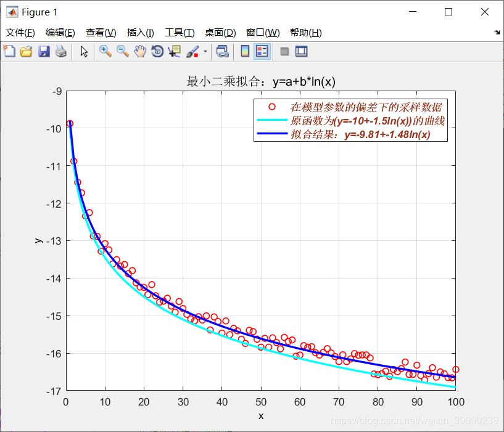Image resolution: width=504 pixels, height=432 pixels.
Task: Click the New Figure icon
Action: click(x=9, y=51)
